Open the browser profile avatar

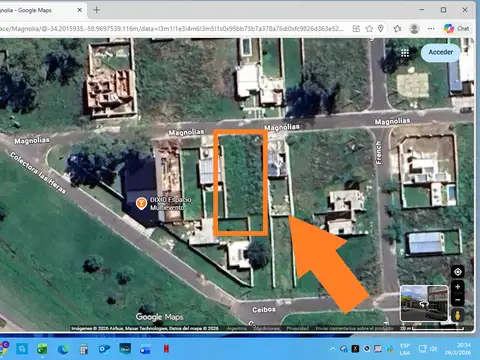pos(414,29)
